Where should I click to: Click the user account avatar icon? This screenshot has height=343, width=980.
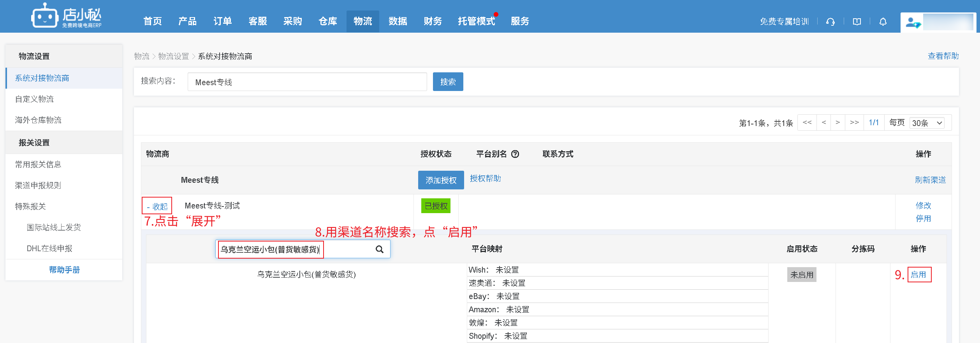click(913, 23)
